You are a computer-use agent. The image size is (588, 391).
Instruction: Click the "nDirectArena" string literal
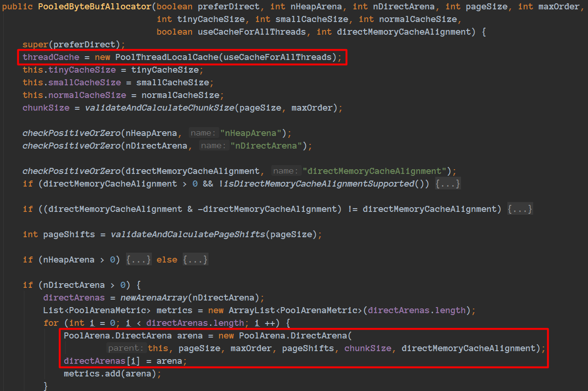267,146
